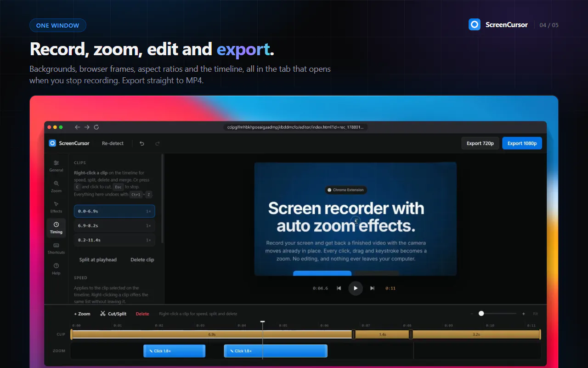Select the 0.0–6.9s clip row
Screen dimensions: 588x368
click(x=114, y=211)
